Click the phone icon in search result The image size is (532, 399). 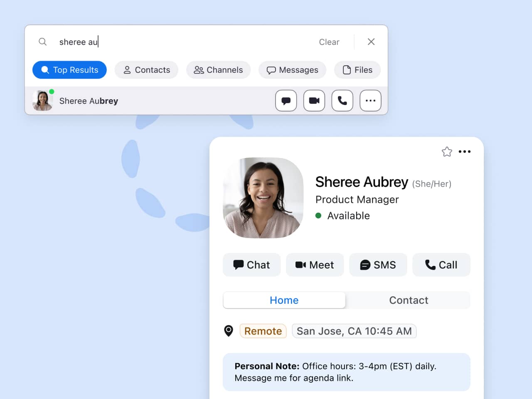click(x=342, y=101)
